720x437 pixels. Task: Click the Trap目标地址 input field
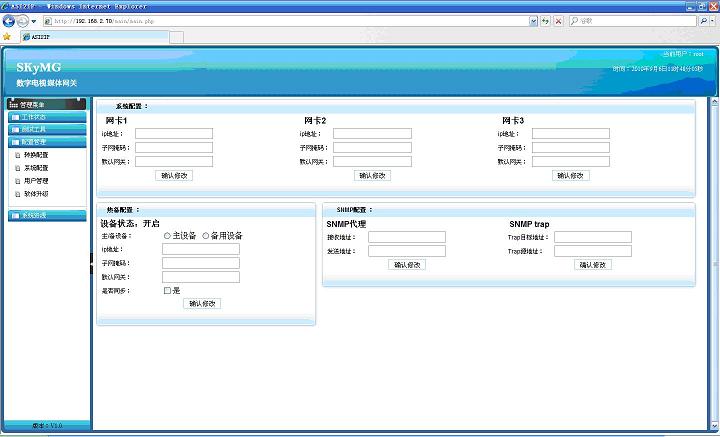[592, 237]
